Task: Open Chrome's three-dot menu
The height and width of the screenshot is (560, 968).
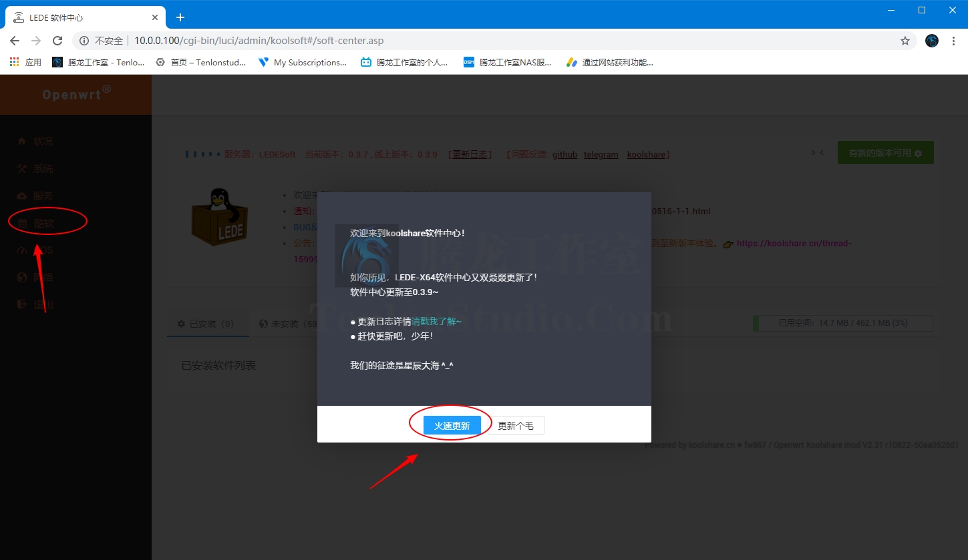Action: coord(953,41)
